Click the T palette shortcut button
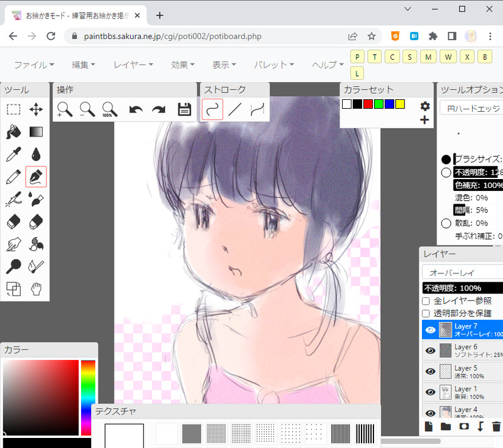Screen dimensions: 503x448 (x=375, y=57)
